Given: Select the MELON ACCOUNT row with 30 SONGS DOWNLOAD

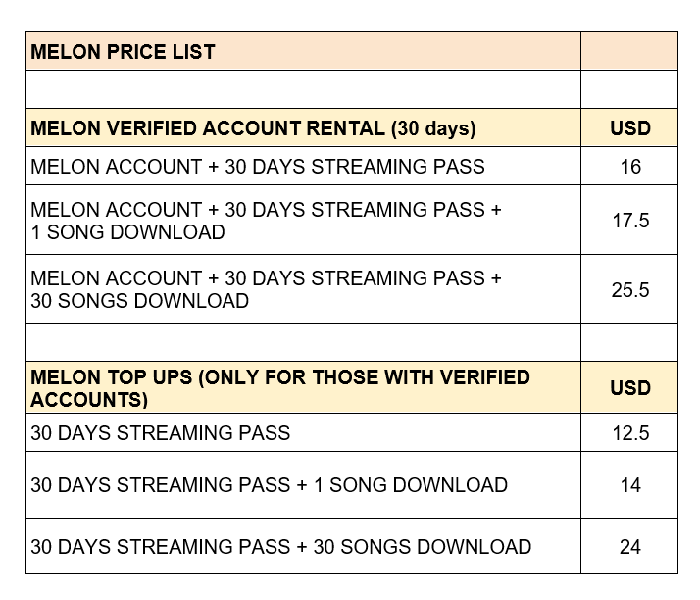Looking at the screenshot, I should [303, 289].
